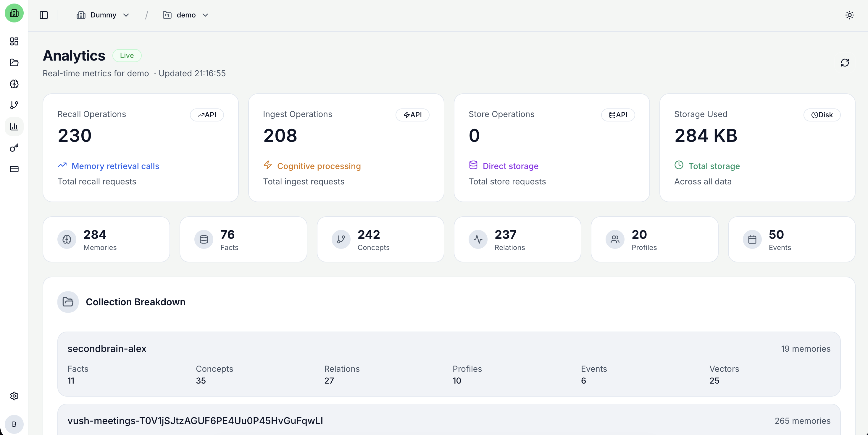Toggle the sidebar collapse button

coord(44,15)
